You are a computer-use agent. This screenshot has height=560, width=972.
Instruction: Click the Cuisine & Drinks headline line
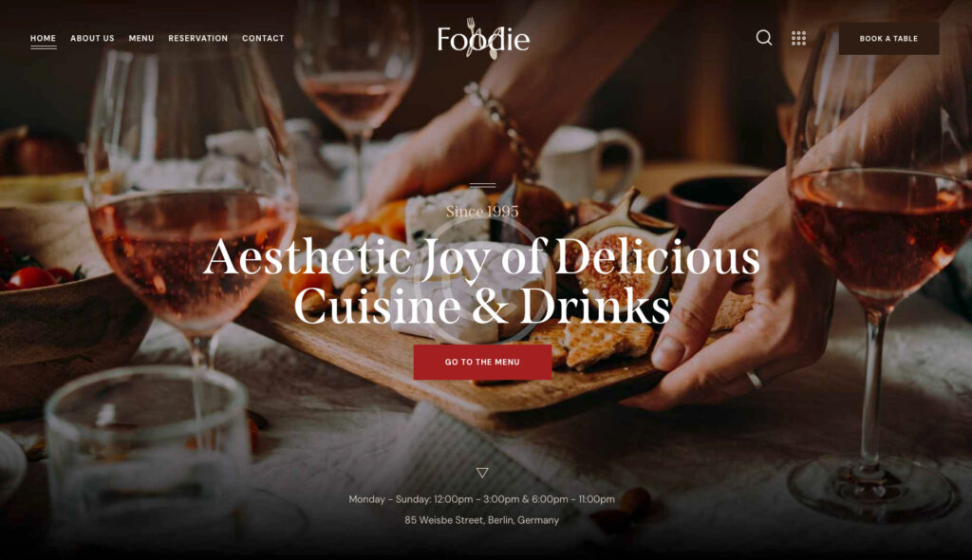[482, 306]
